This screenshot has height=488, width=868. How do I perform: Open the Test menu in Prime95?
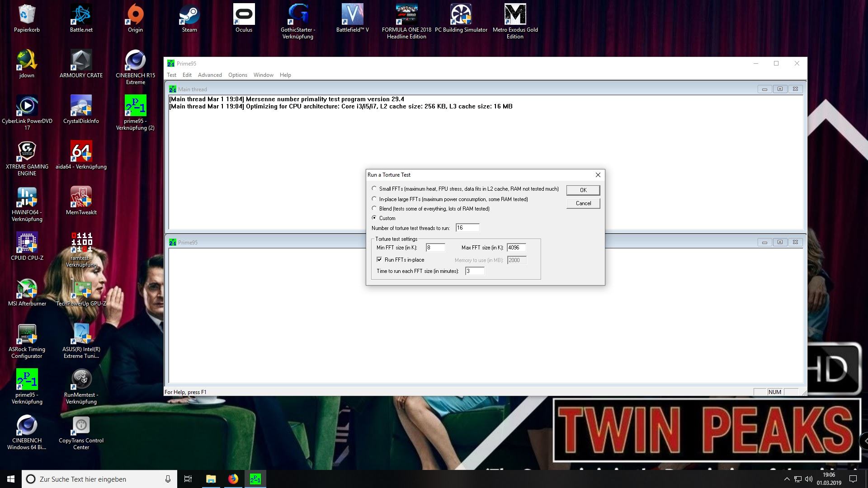(x=171, y=75)
